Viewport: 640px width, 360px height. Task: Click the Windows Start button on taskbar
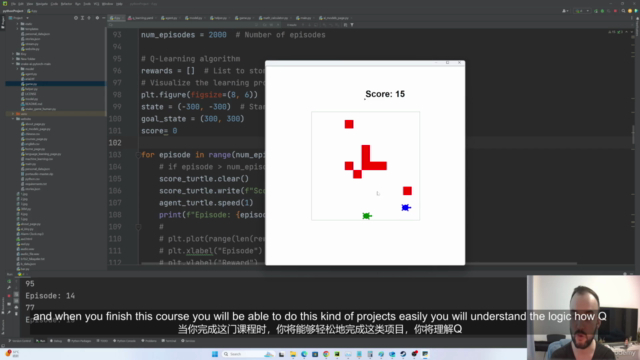coord(215,354)
